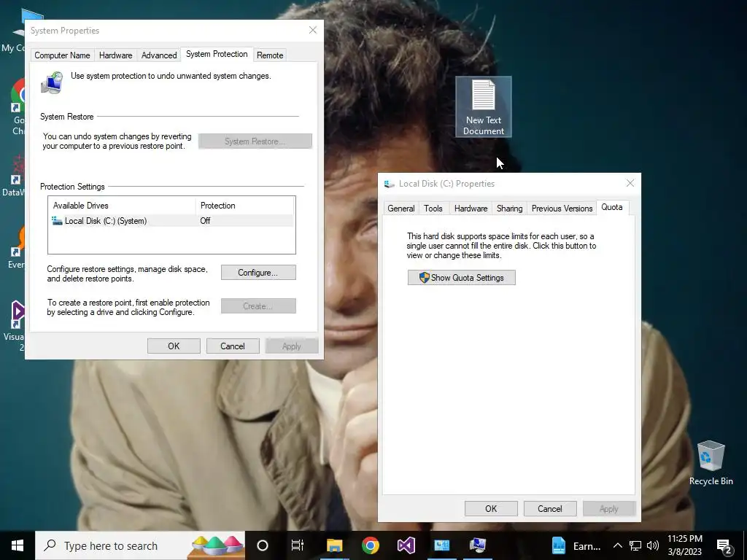Switch to the Computer Name tab
The width and height of the screenshot is (747, 560).
tap(62, 55)
